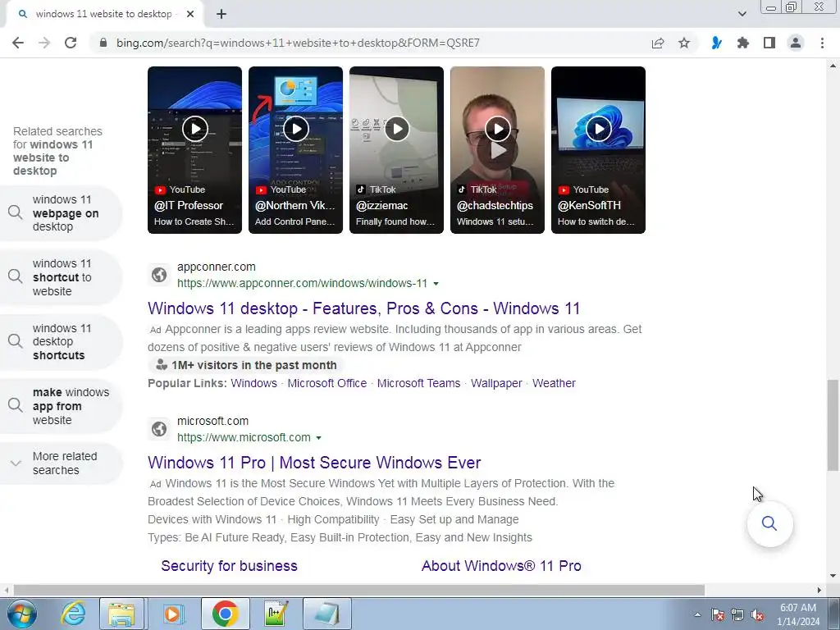The height and width of the screenshot is (630, 840).
Task: Open the Extensions puzzle piece menu
Action: [x=742, y=43]
